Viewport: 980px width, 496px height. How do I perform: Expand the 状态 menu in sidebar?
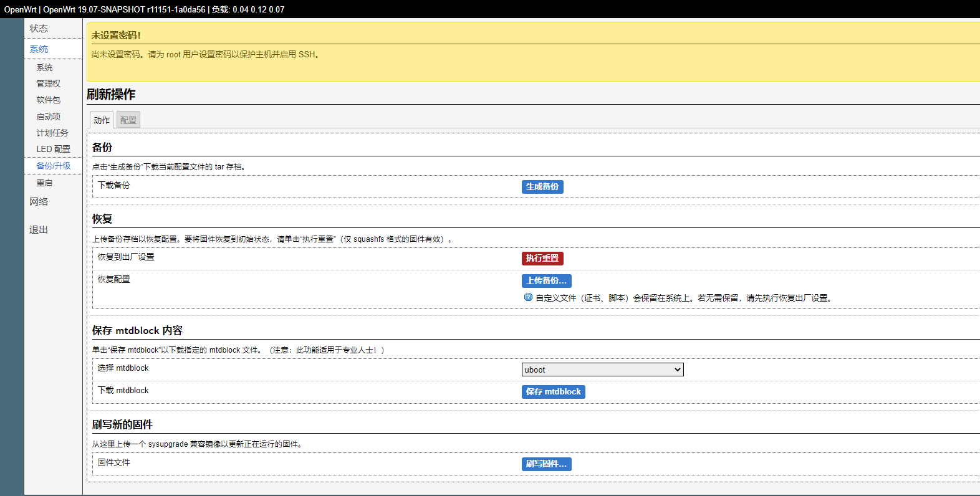pyautogui.click(x=39, y=28)
